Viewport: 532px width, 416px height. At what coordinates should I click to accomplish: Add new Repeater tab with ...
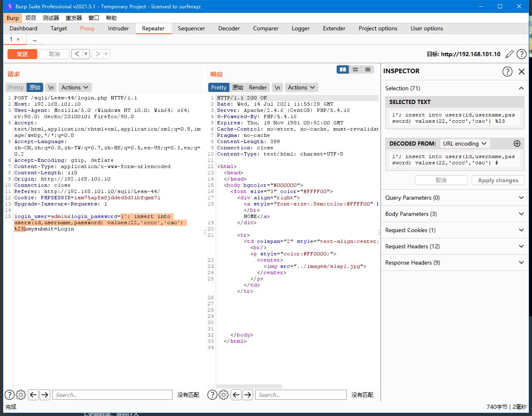(34, 40)
